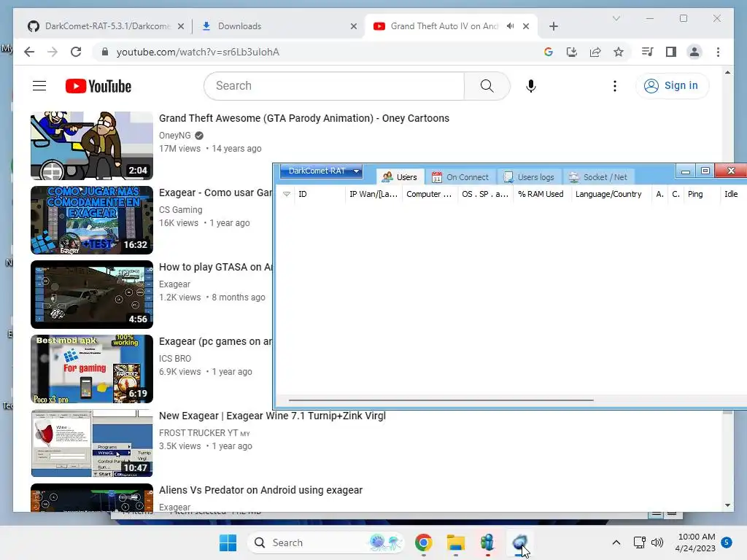Reload the YouTube page

point(76,52)
